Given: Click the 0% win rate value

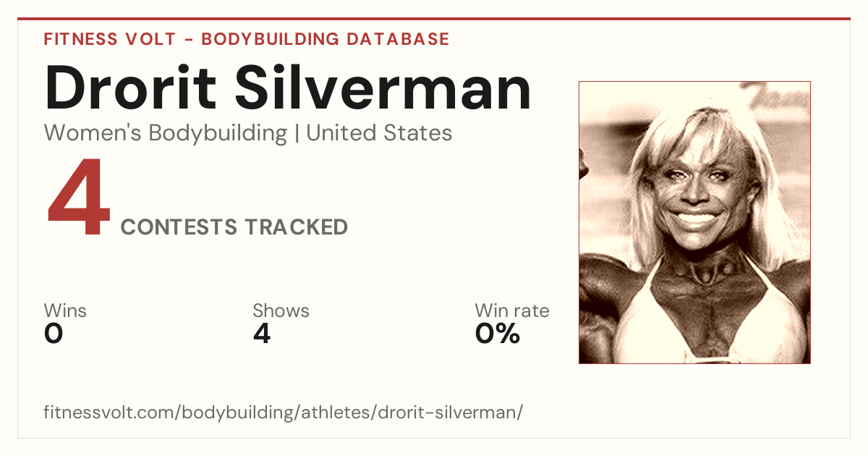Looking at the screenshot, I should tap(498, 334).
